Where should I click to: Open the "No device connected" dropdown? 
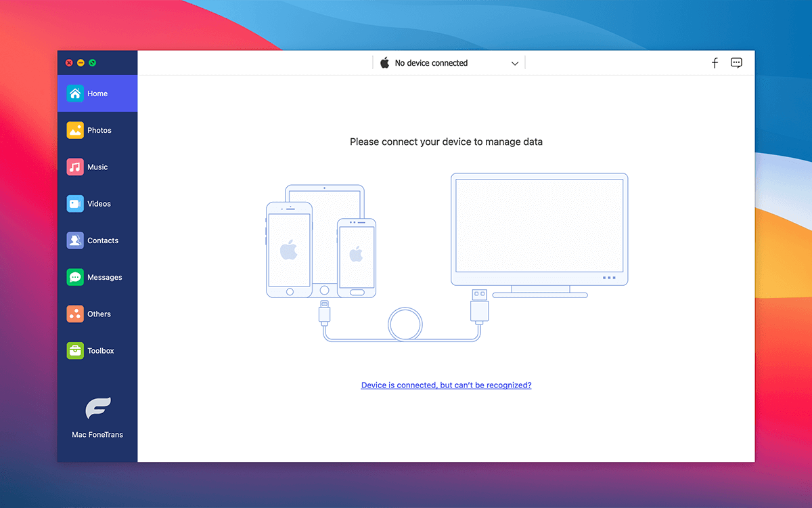pyautogui.click(x=449, y=63)
